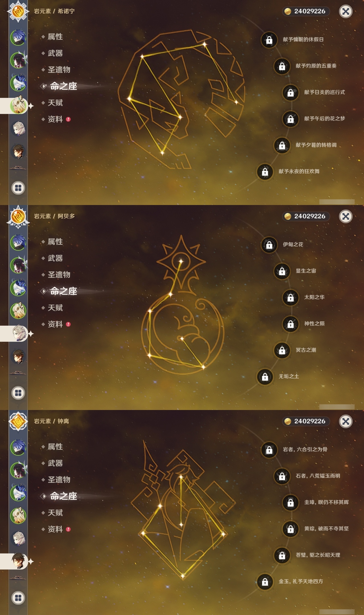Image resolution: width=364 pixels, height=615 pixels.
Task: Select locked constellation 岩者，六合引之为骨
Action: (x=269, y=450)
